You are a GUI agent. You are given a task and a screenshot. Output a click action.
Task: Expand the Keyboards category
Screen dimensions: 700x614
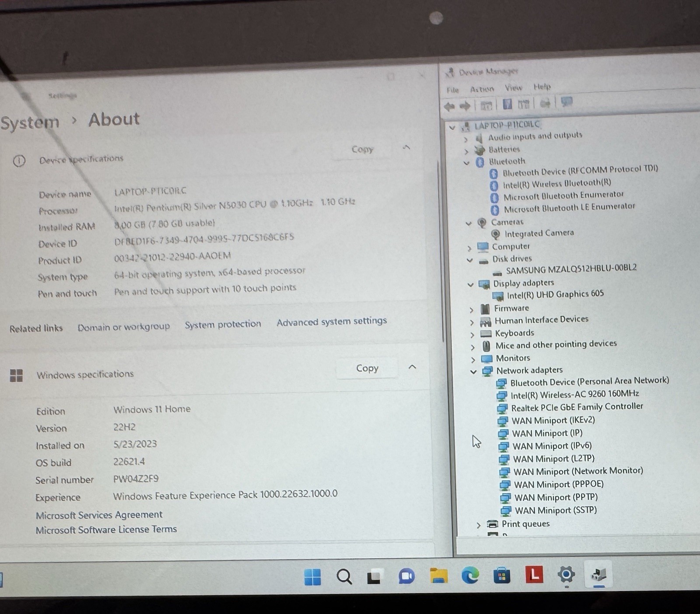[472, 335]
